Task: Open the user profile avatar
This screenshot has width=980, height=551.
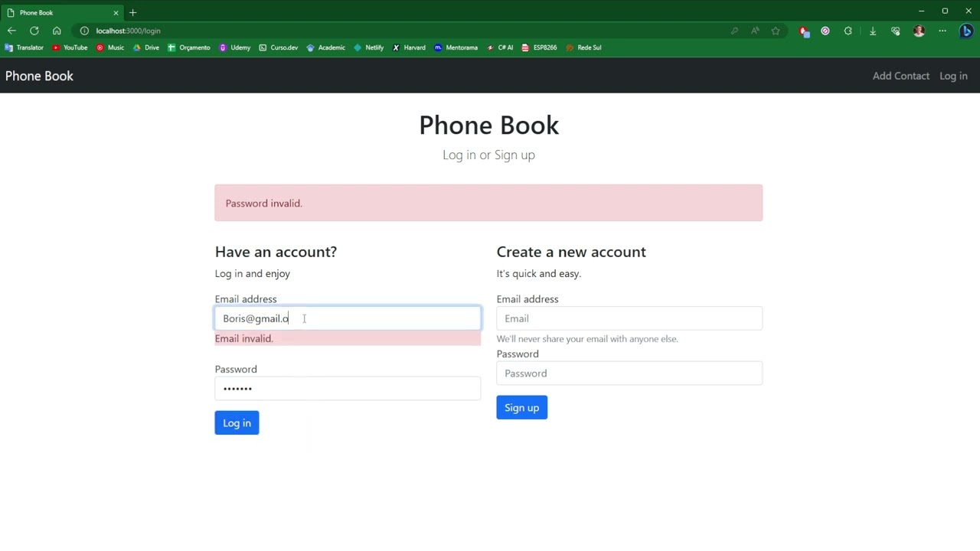Action: 919,31
